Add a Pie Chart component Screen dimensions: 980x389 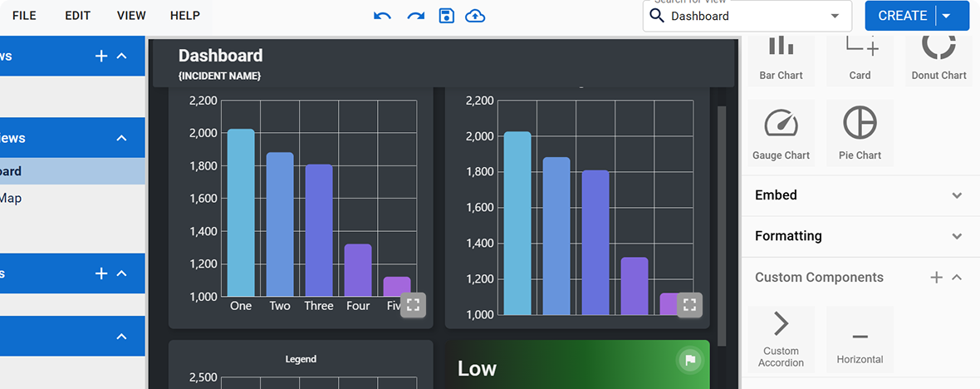(x=860, y=133)
